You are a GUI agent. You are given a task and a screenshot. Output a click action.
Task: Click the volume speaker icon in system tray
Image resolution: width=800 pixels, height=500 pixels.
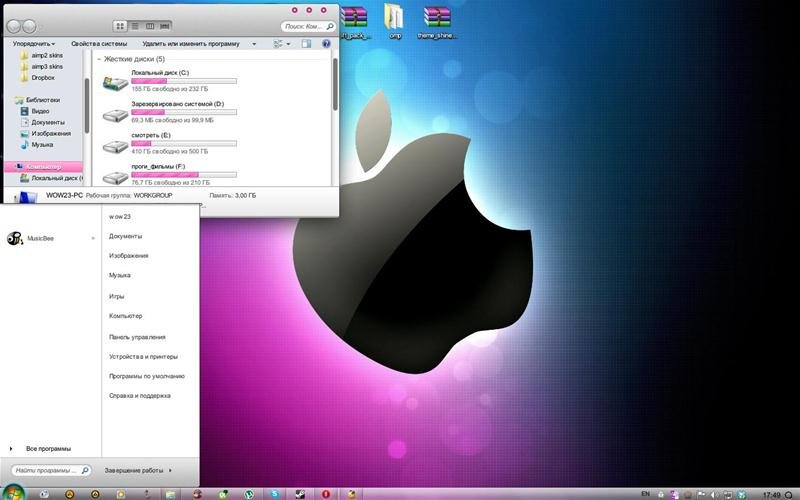716,494
